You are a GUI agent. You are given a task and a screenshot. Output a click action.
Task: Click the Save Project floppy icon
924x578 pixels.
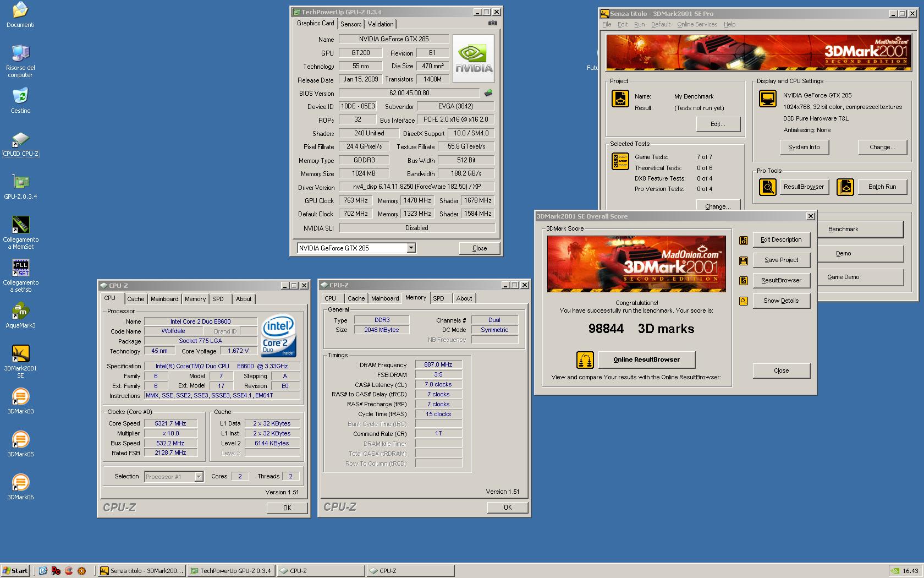click(x=744, y=260)
